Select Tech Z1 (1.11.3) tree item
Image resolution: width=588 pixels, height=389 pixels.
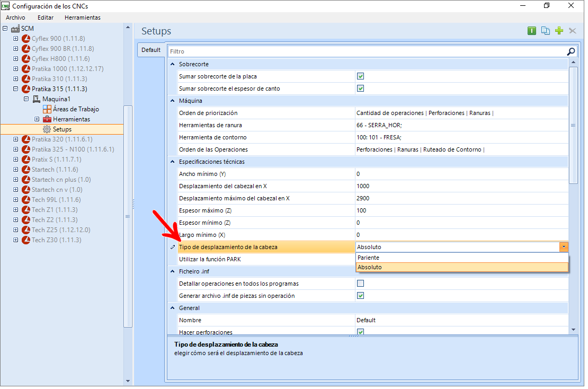click(x=55, y=210)
